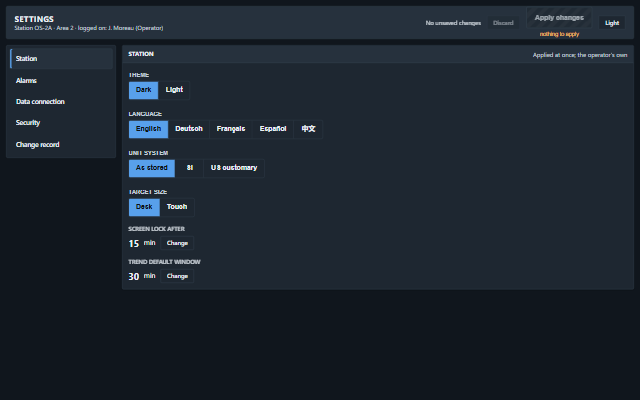Set language to Español

click(273, 129)
